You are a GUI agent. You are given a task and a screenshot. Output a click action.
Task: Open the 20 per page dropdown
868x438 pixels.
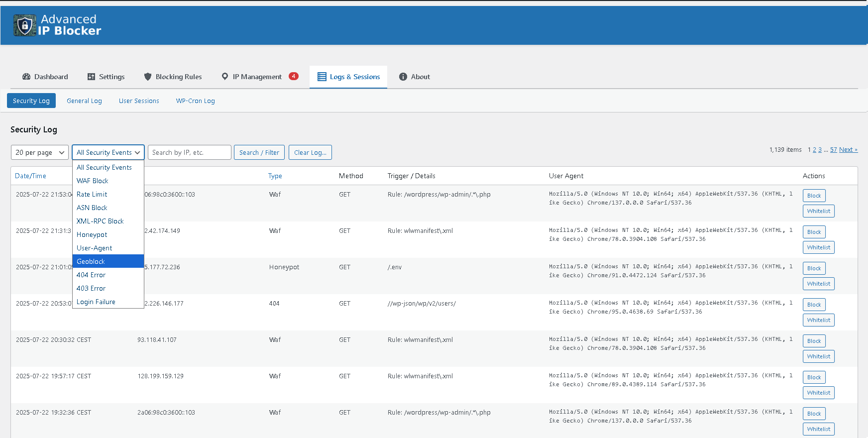click(x=39, y=152)
